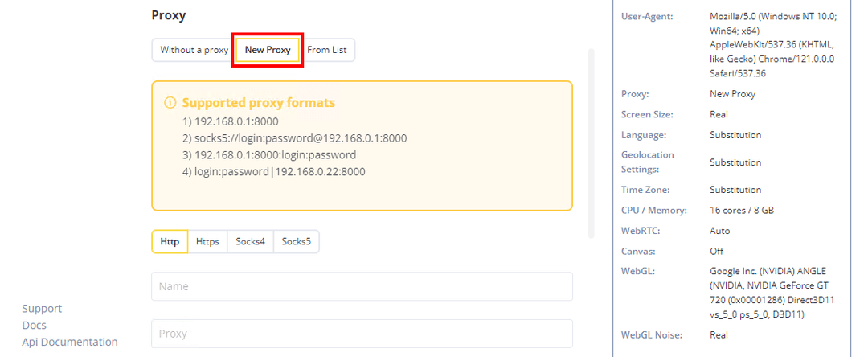Viewport: 868px width, 357px height.
Task: Click into the proxy Name input field
Action: click(362, 286)
